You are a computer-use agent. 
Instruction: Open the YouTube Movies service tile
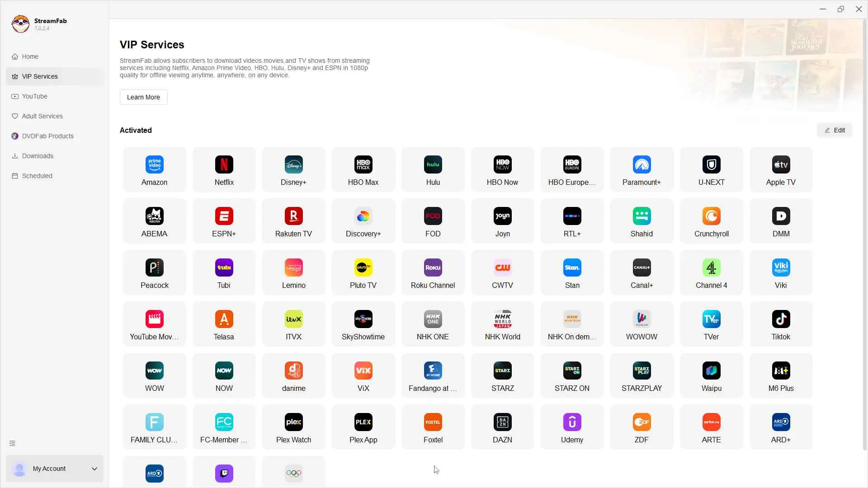(x=154, y=324)
